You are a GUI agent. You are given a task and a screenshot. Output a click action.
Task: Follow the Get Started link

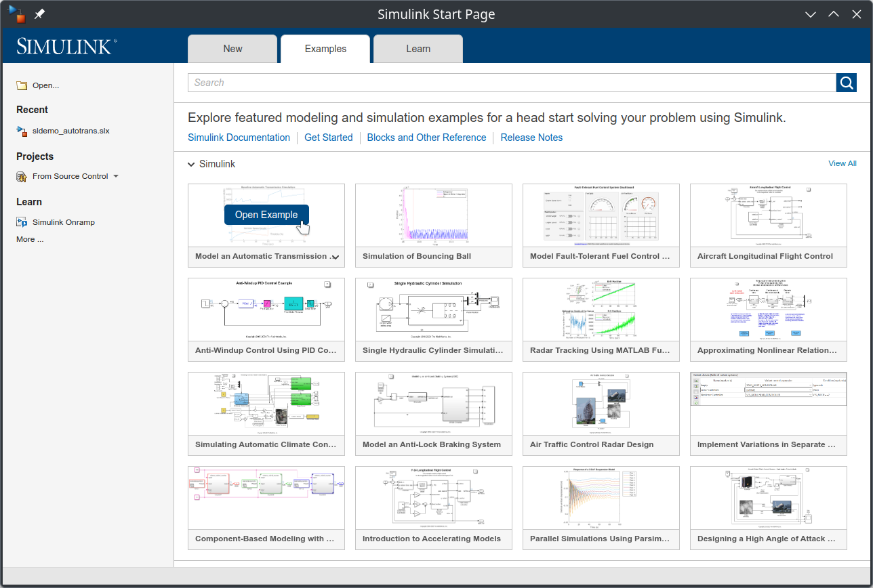pos(329,138)
